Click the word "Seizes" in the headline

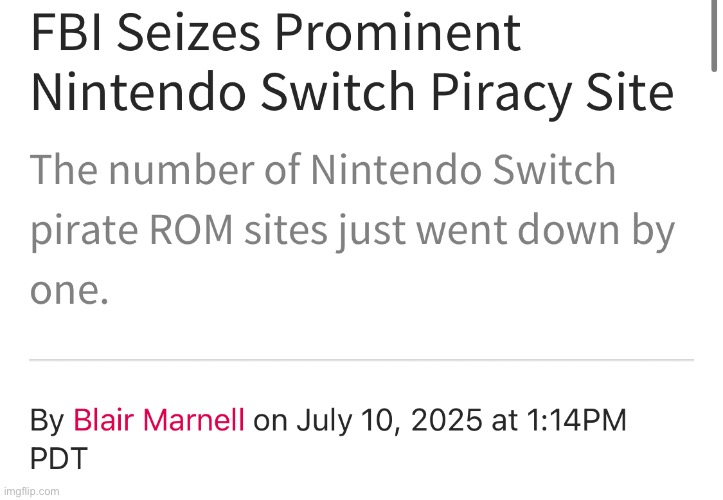point(189,33)
